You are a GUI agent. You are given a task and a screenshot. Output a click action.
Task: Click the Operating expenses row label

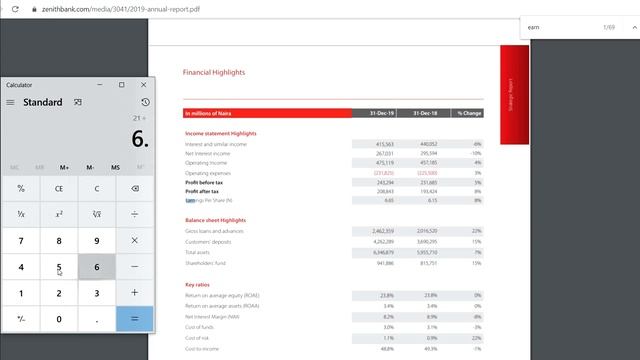[208, 173]
